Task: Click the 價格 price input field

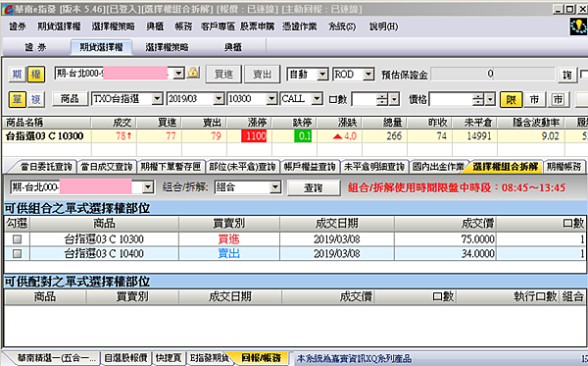Action: coord(451,99)
